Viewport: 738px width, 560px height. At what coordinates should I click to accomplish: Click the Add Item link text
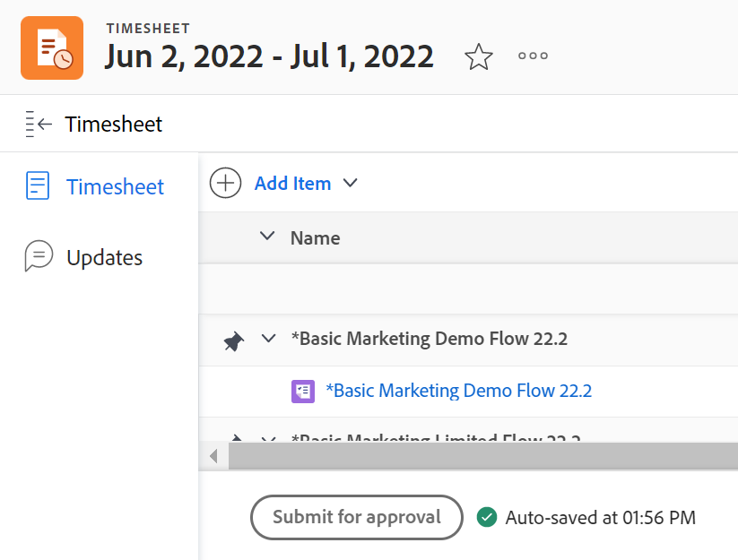click(x=292, y=183)
